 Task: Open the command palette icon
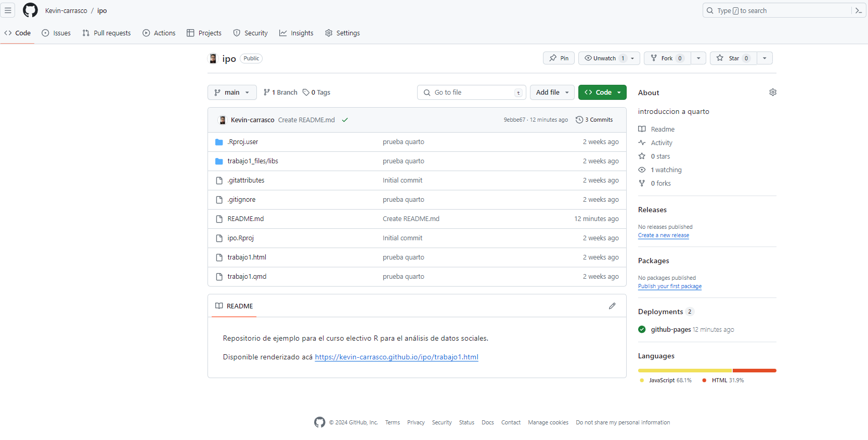(x=858, y=10)
